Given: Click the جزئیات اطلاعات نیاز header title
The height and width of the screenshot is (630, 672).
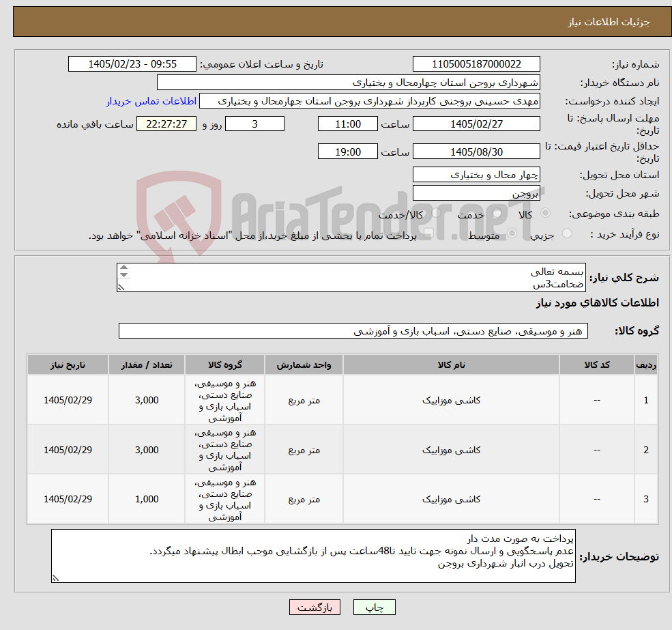Looking at the screenshot, I should pyautogui.click(x=609, y=22).
